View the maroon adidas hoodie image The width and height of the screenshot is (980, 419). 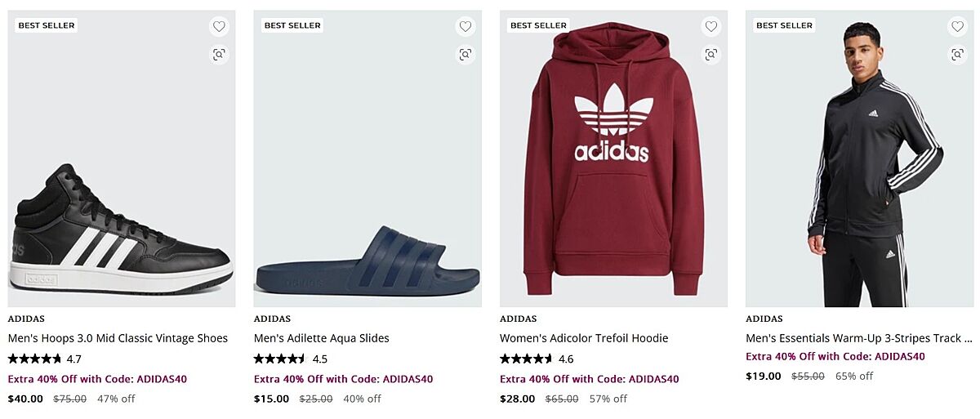click(x=612, y=163)
